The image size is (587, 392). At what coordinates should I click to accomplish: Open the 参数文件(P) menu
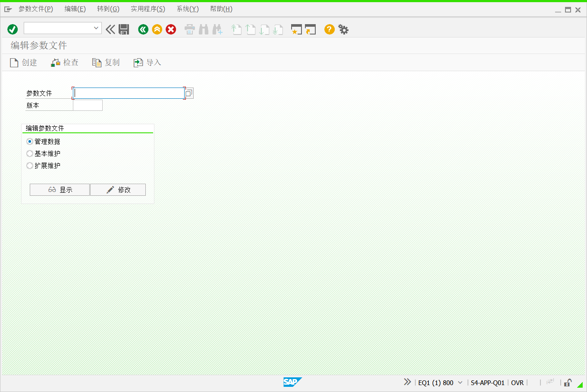(36, 9)
